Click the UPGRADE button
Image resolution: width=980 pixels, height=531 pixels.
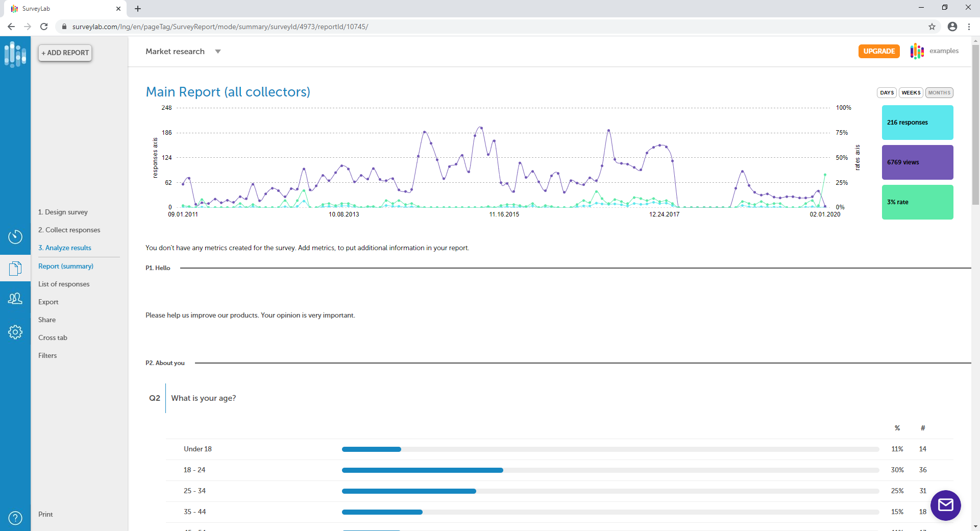pyautogui.click(x=878, y=51)
